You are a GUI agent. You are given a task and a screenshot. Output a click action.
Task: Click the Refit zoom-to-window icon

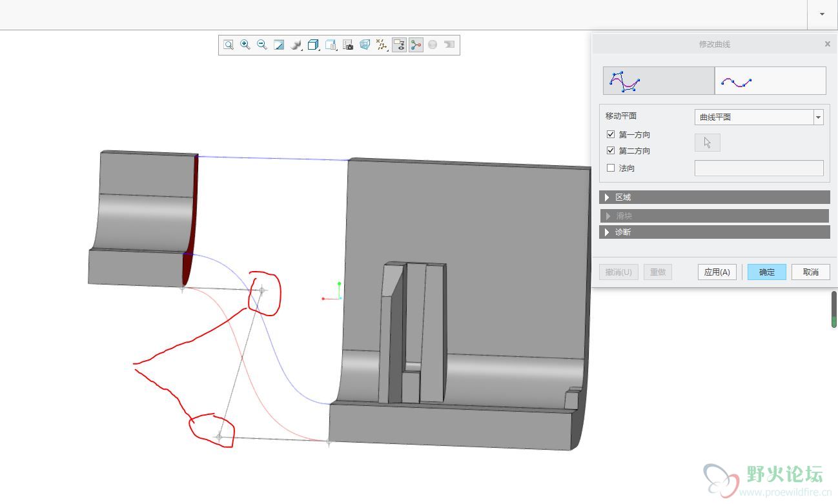[229, 45]
